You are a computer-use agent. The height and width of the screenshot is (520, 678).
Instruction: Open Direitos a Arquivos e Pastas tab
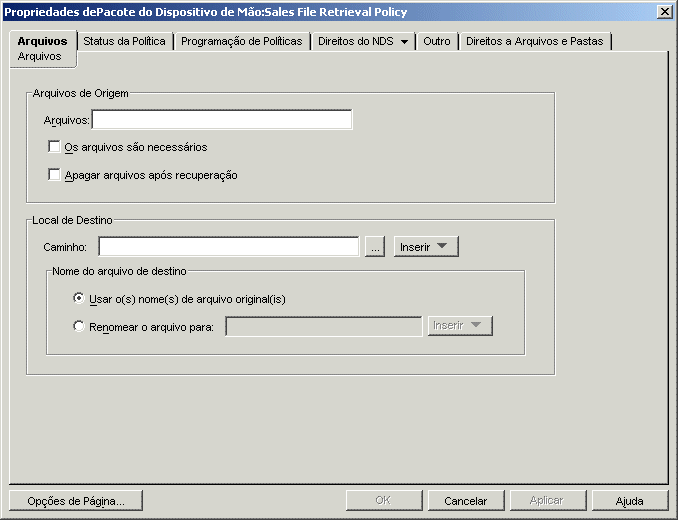coord(534,41)
